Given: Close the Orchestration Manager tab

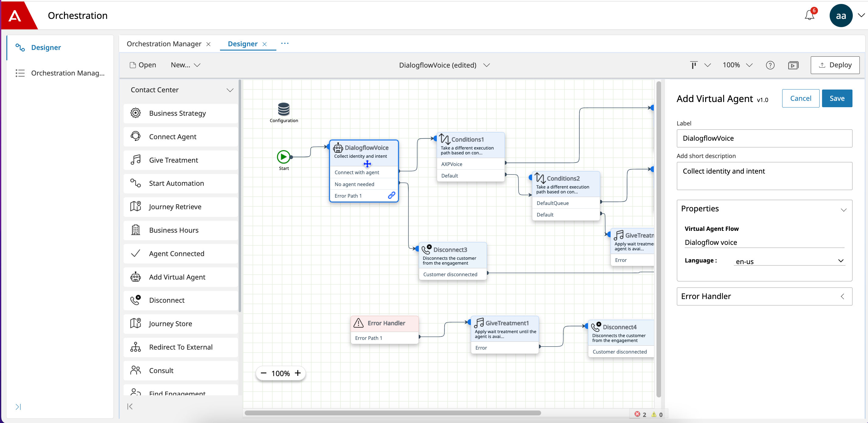Looking at the screenshot, I should (208, 44).
